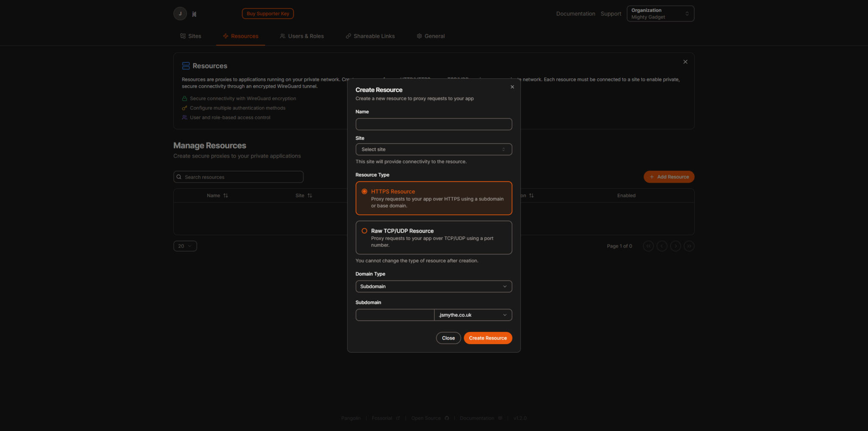Click the Create Resource button
Screen dimensions: 868x431
[x=487, y=338]
